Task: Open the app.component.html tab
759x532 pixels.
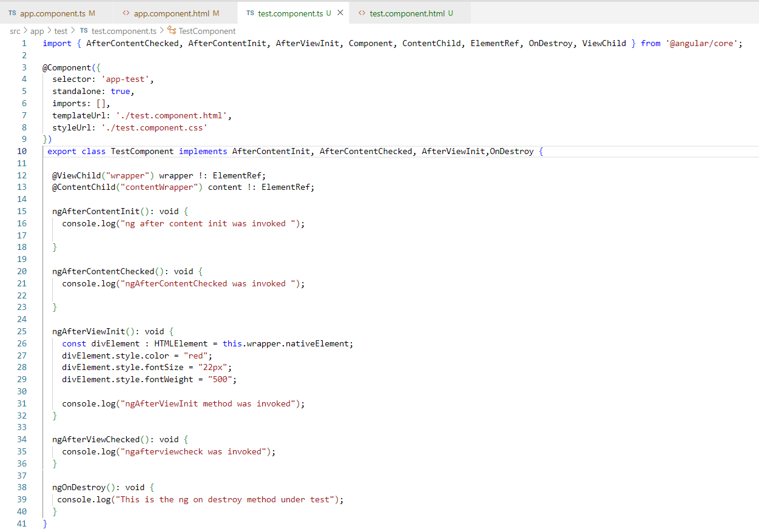Action: 172,13
